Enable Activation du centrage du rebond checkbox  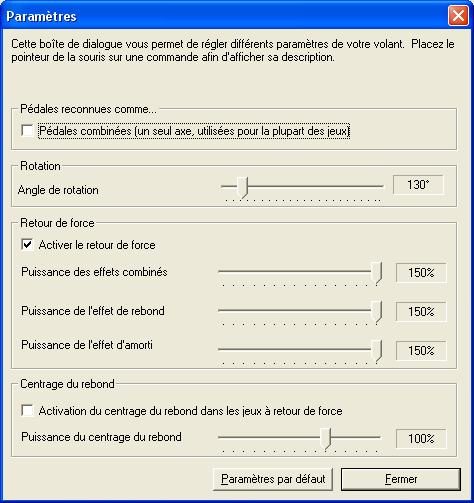pos(27,410)
